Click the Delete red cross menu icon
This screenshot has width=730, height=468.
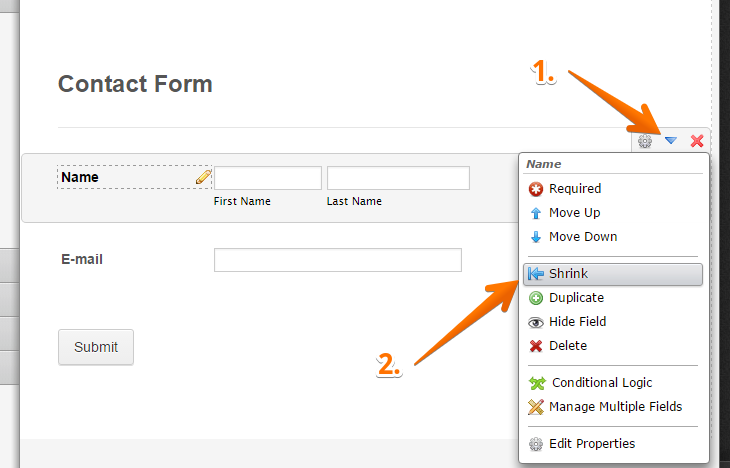tap(536, 345)
